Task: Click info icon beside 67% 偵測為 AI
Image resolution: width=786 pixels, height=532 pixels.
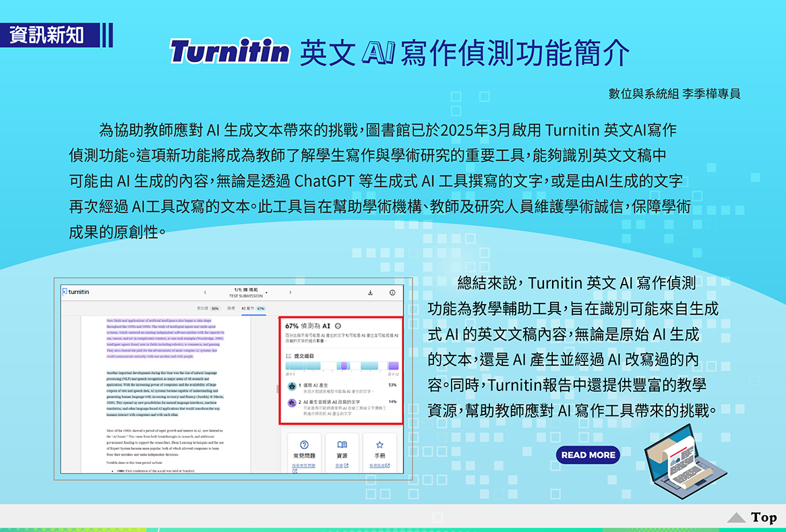Action: point(338,326)
